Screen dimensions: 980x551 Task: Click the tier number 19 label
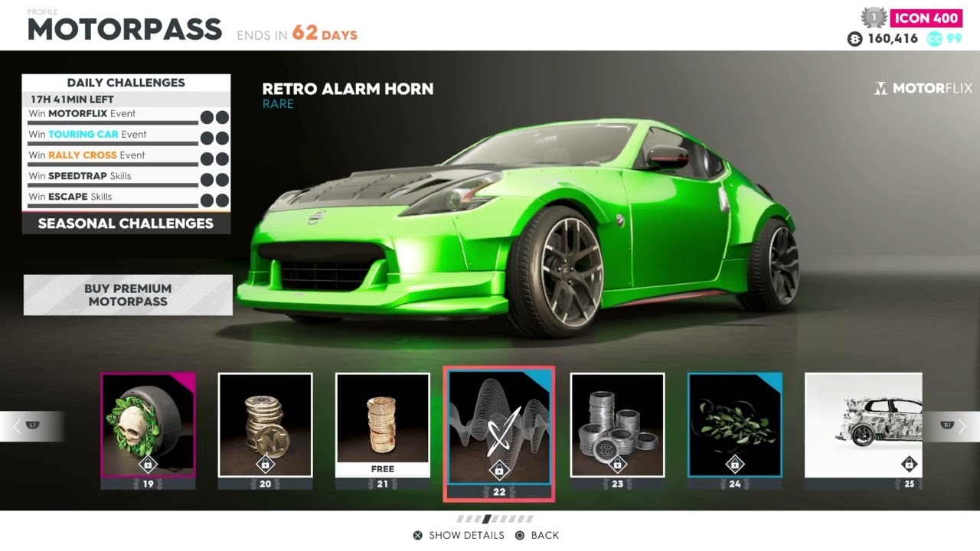click(149, 484)
